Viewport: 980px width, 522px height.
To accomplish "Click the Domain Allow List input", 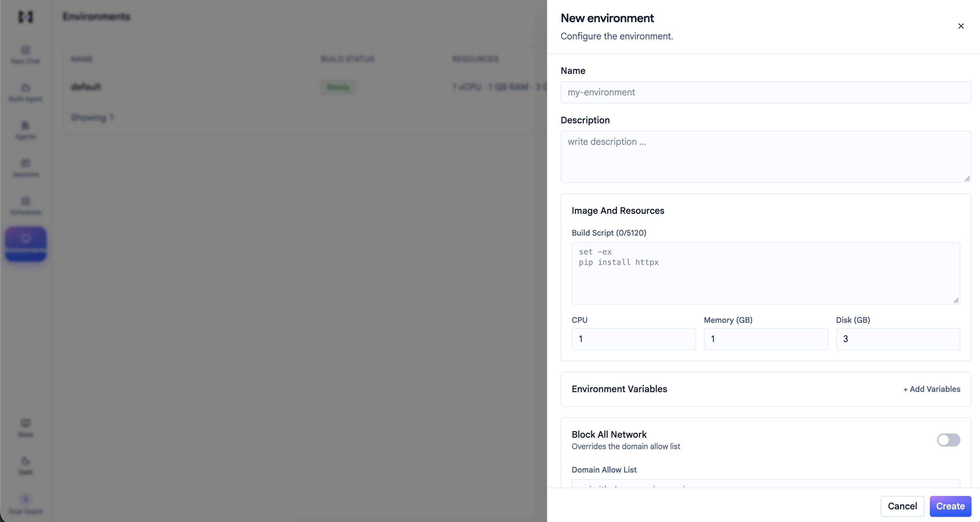I will click(x=766, y=484).
